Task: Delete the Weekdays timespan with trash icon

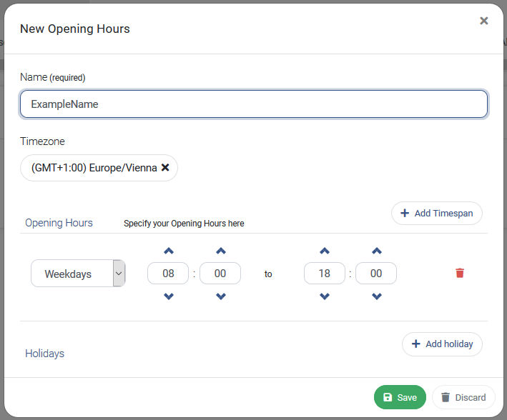Action: [x=460, y=273]
